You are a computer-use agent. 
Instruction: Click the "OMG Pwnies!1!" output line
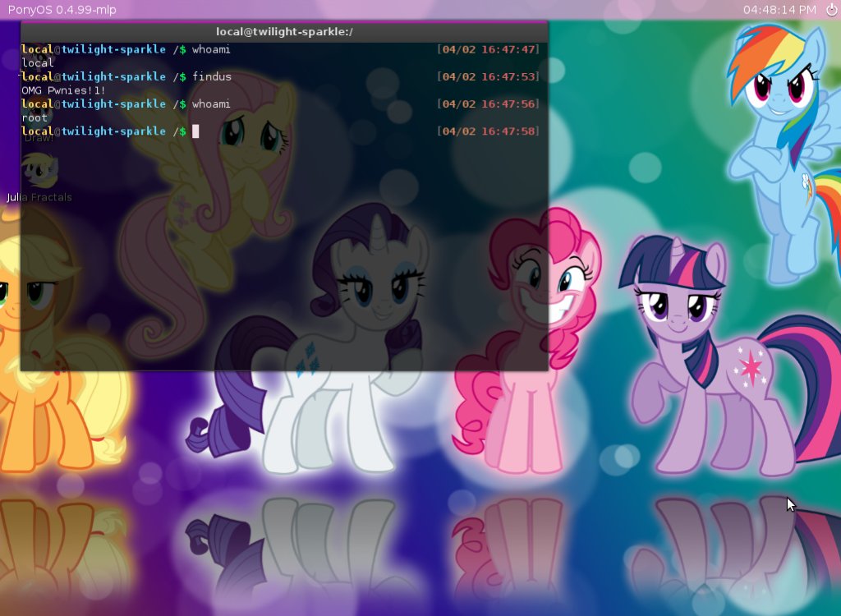(63, 90)
